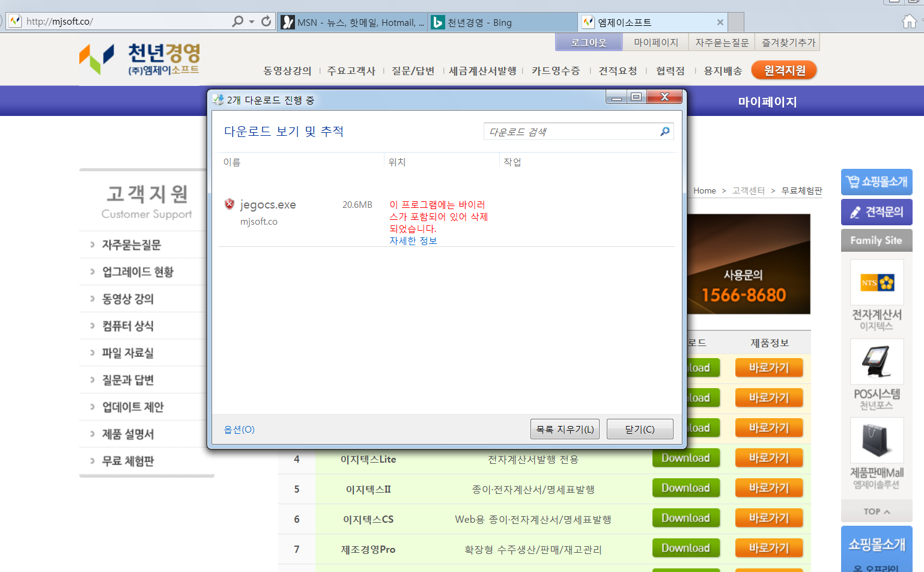Click the TOP scroll-up button

click(877, 511)
